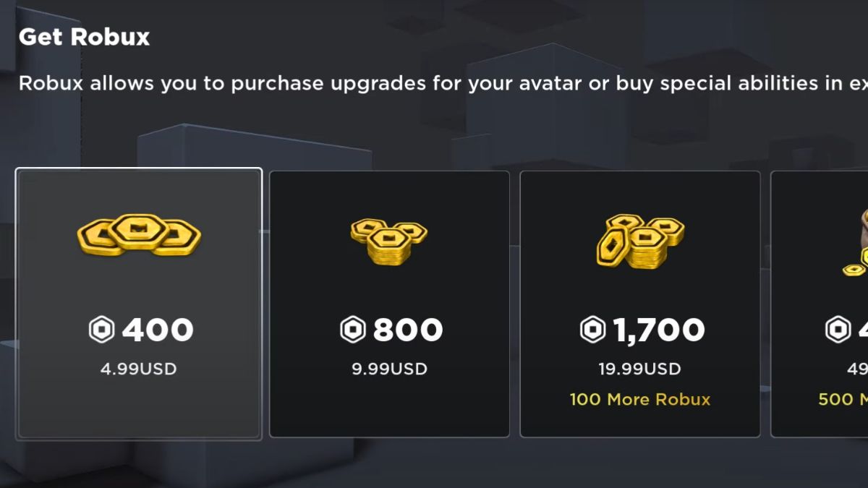The height and width of the screenshot is (488, 868).
Task: Select the Robux currency icon beside 400
Action: click(x=103, y=330)
